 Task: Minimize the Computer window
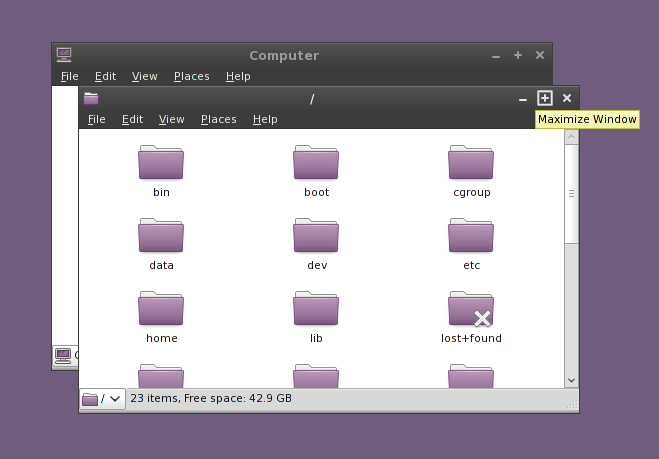[x=496, y=56]
